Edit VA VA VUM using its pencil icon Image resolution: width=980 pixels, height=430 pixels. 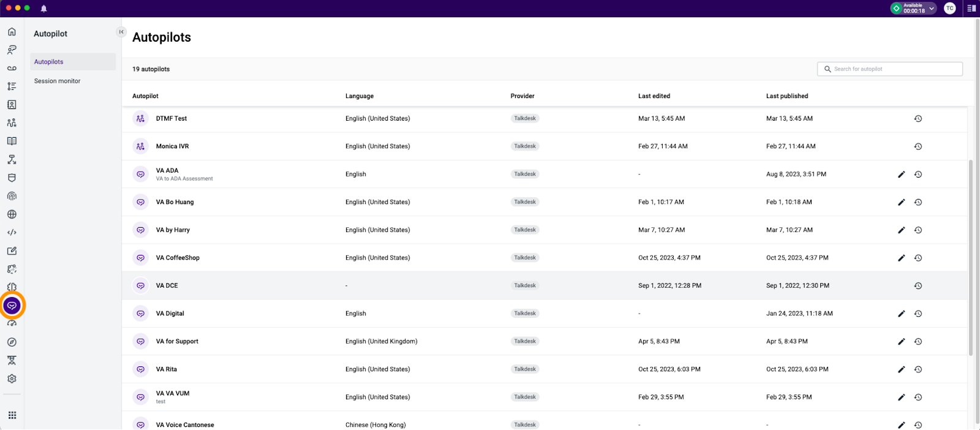point(901,398)
